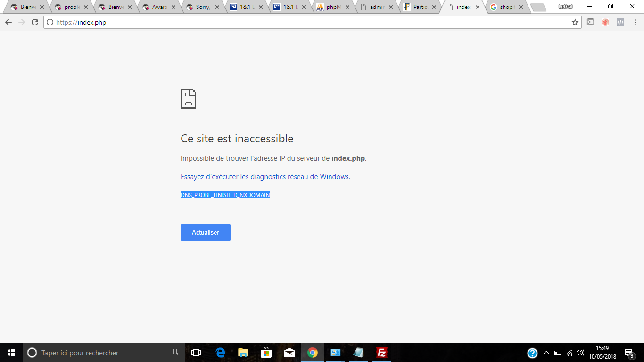Screen dimensions: 644x362
Task: Close the phpMyAdmin tab
Action: [347, 7]
